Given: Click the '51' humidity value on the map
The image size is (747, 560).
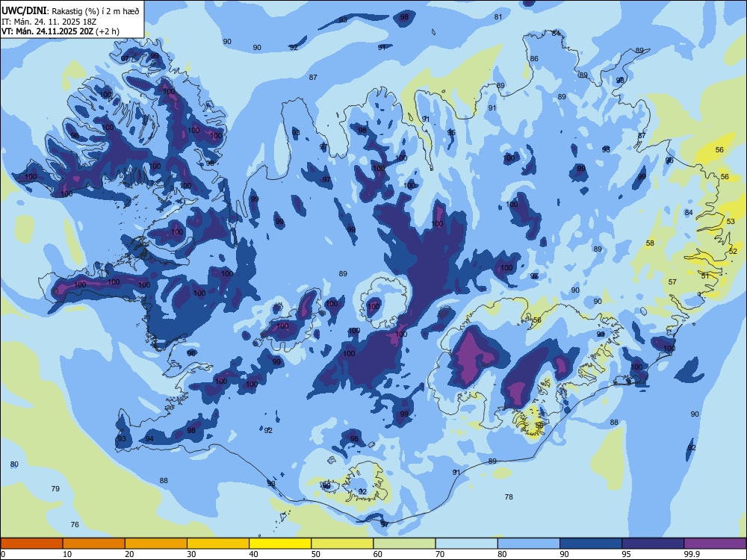Looking at the screenshot, I should [705, 276].
